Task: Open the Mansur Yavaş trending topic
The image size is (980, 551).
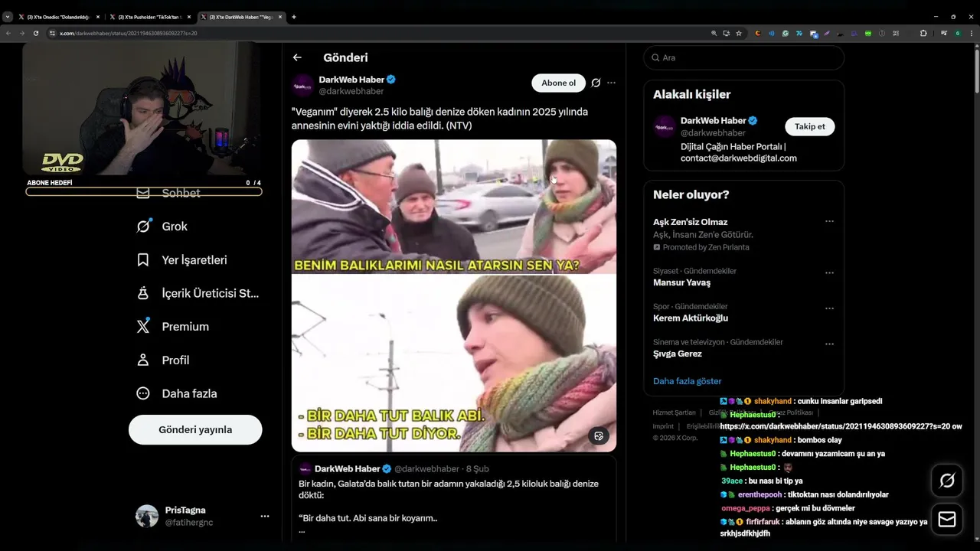Action: coord(681,283)
